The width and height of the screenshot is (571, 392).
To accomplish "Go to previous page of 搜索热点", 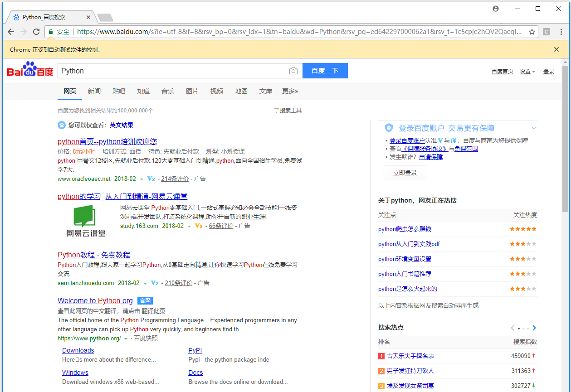I will coord(512,328).
